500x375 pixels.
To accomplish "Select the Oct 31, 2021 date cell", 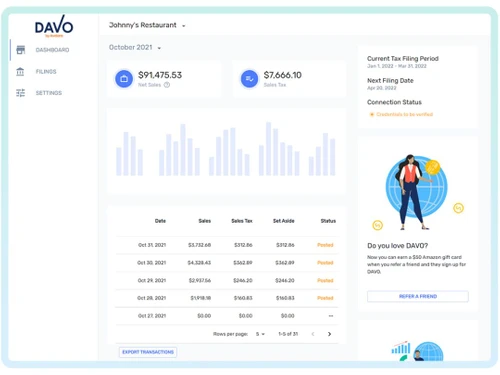I will point(152,245).
